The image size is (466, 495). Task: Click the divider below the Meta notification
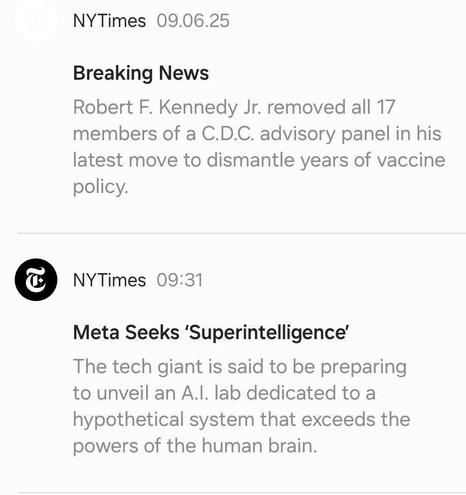click(242, 493)
